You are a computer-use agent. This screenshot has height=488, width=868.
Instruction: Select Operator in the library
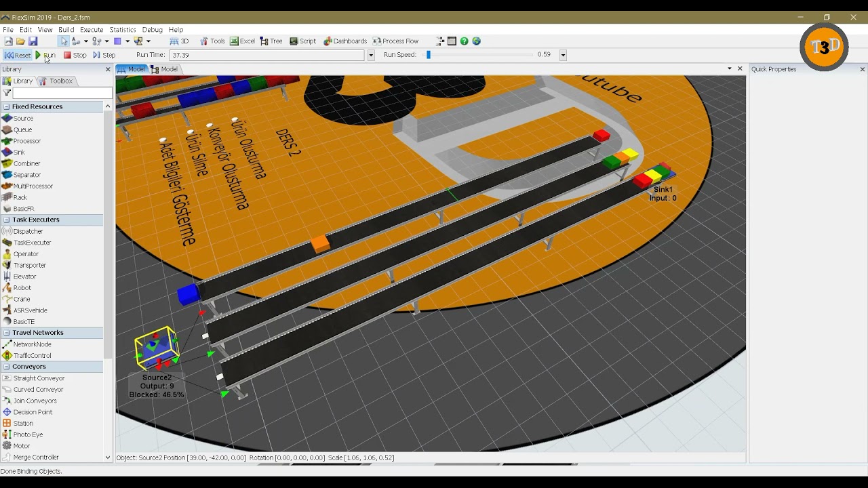(x=20, y=254)
